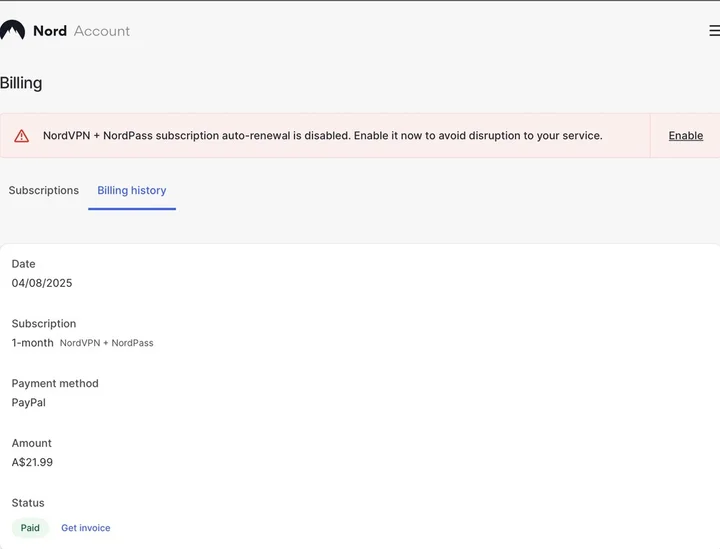Image resolution: width=720 pixels, height=549 pixels.
Task: Click the Date field label
Action: point(23,264)
